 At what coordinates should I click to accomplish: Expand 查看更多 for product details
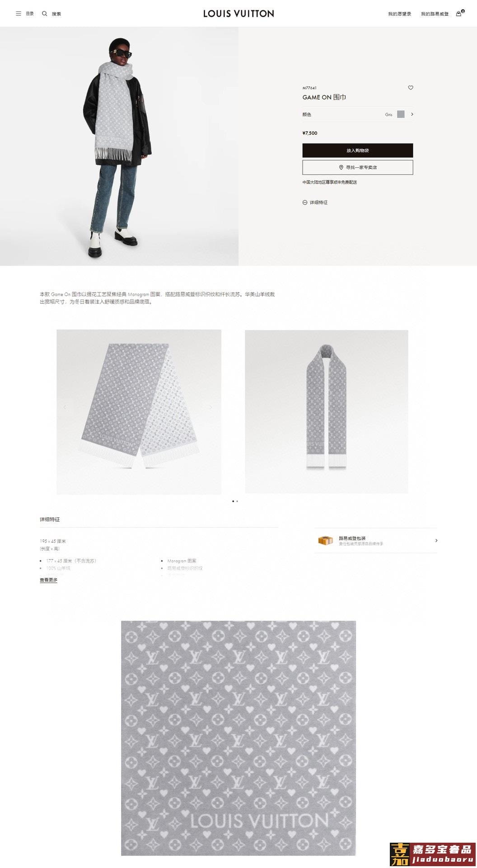click(48, 580)
